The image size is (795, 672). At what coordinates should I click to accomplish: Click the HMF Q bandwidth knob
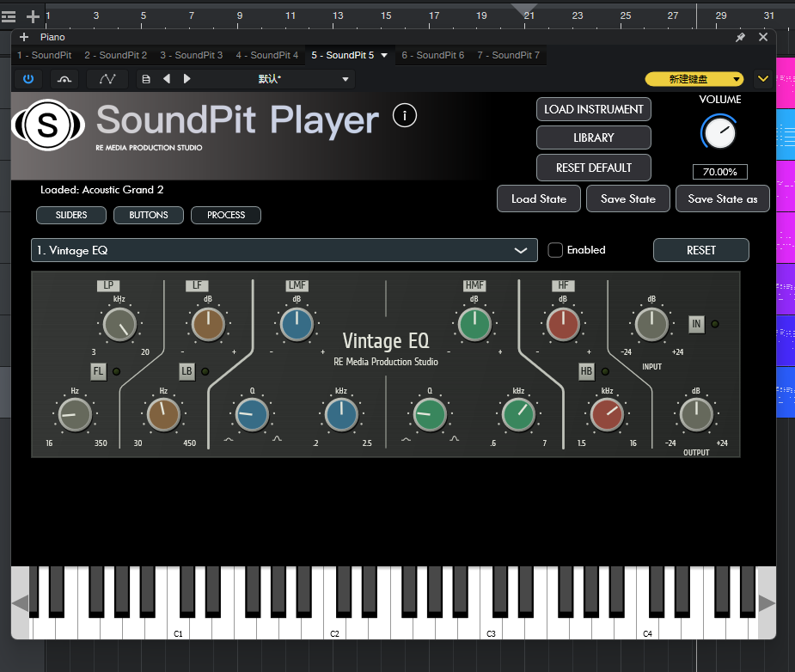pos(430,415)
